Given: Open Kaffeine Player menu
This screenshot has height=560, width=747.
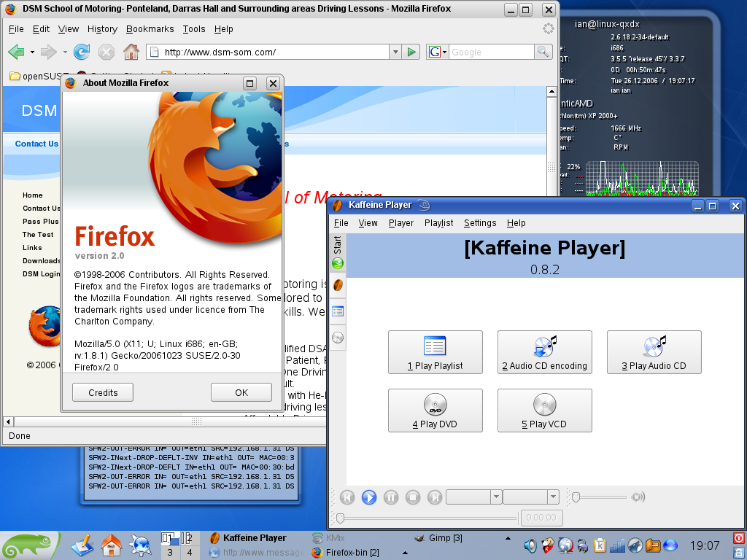Looking at the screenshot, I should (x=401, y=223).
